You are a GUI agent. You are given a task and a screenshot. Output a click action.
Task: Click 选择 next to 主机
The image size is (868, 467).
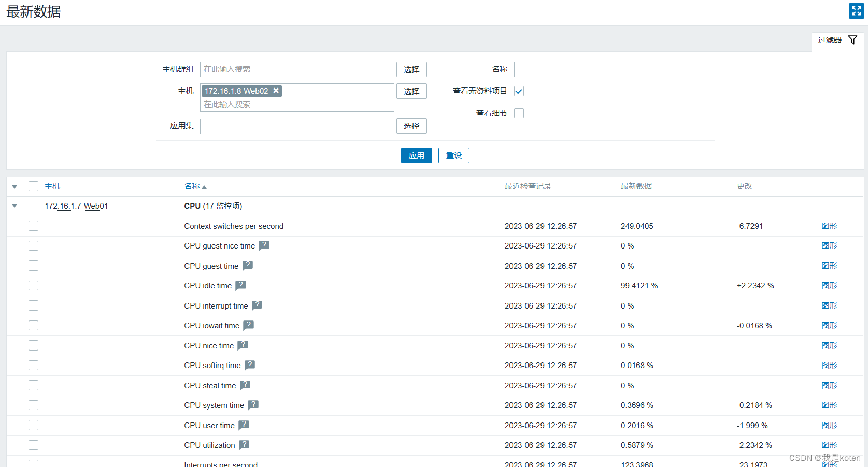tap(411, 91)
